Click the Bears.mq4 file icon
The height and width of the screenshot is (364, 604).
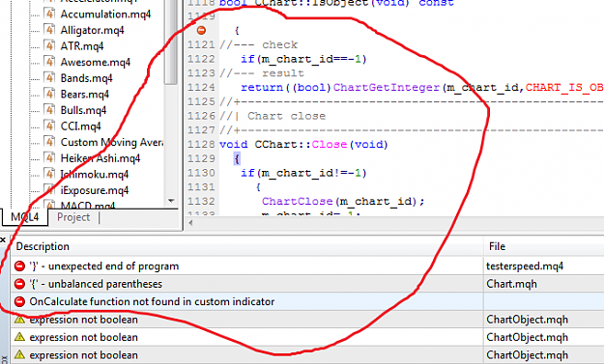pos(49,94)
